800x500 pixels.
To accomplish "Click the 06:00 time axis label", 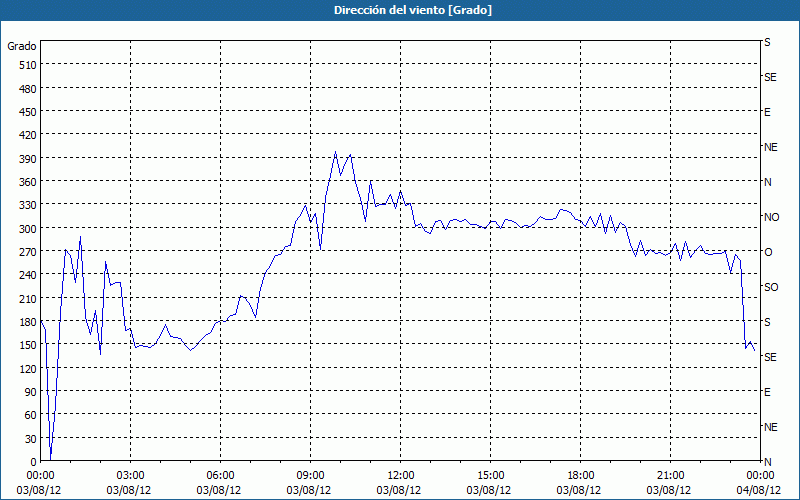I will pos(220,476).
